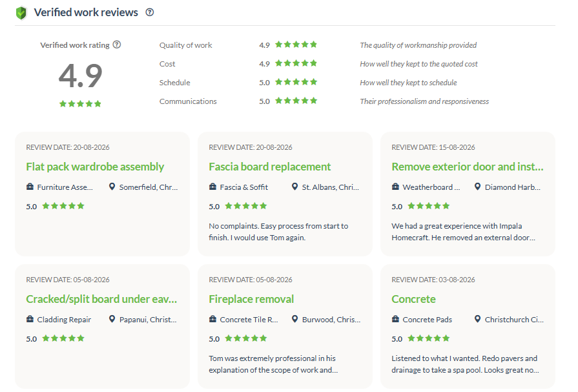
Task: Open the Concrete review title
Action: click(x=413, y=299)
